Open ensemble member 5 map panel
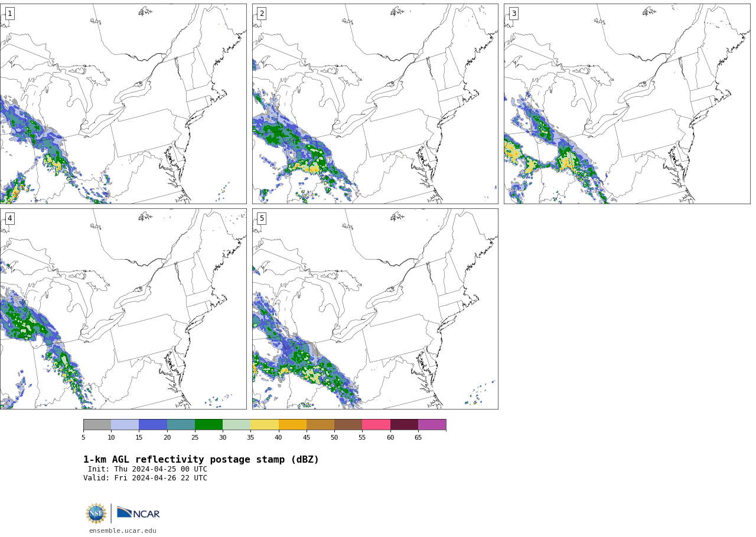Viewport: 756px width, 537px height. coord(375,309)
